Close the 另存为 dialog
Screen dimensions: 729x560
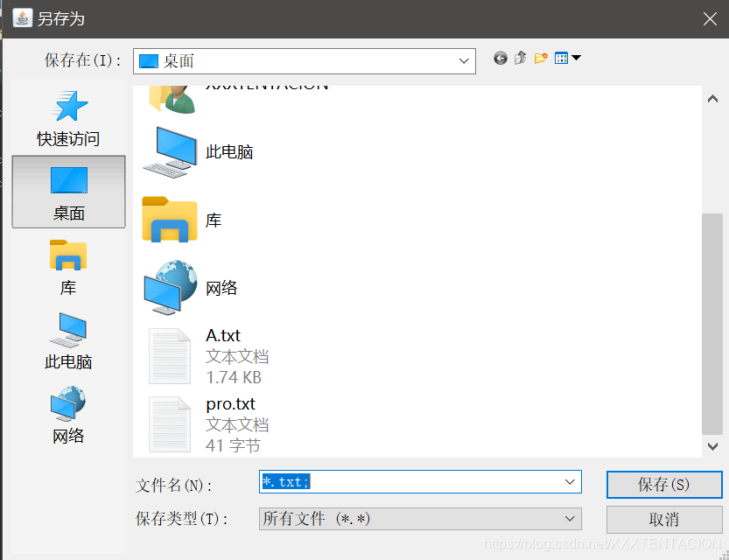point(710,19)
